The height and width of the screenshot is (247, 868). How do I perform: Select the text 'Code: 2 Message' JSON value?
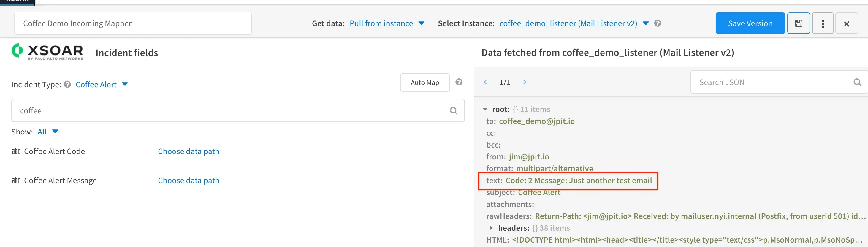(579, 180)
